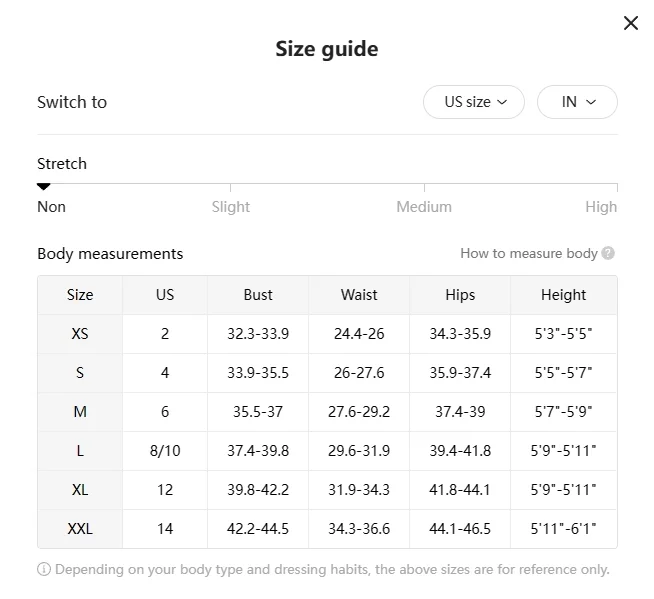
Task: Click the XL size row cell
Action: (80, 490)
